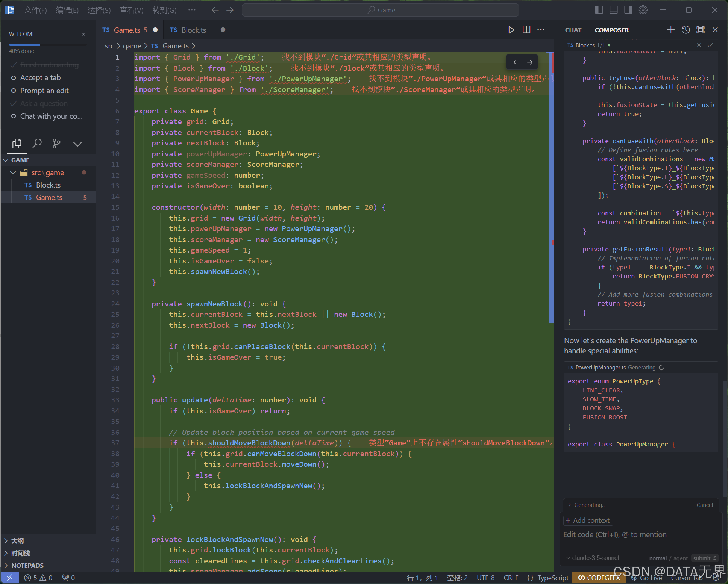Close the composer panel
The height and width of the screenshot is (584, 728).
(x=715, y=30)
